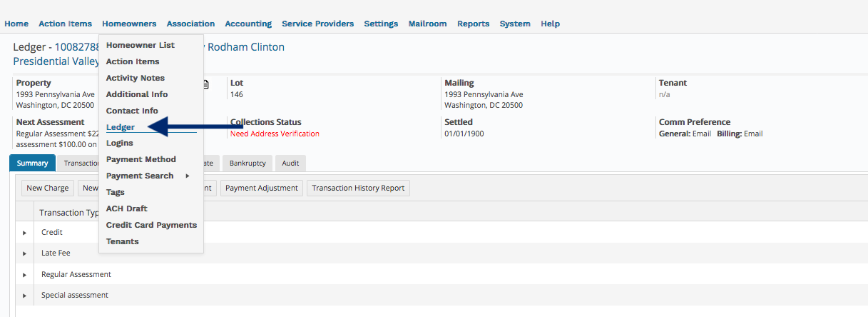The height and width of the screenshot is (317, 868).
Task: Click the Need Address Verification status
Action: click(x=275, y=134)
